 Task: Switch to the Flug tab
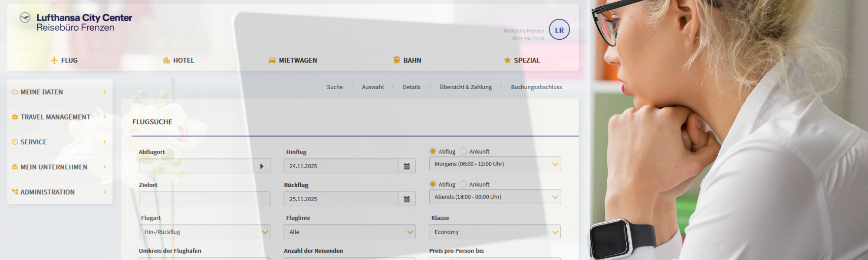pos(64,60)
